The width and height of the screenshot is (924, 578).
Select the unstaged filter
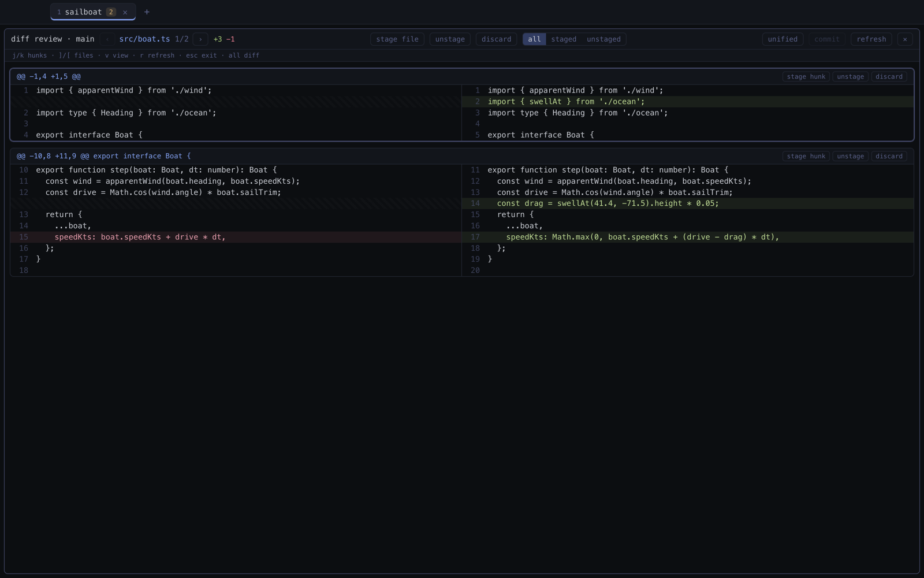tap(603, 39)
